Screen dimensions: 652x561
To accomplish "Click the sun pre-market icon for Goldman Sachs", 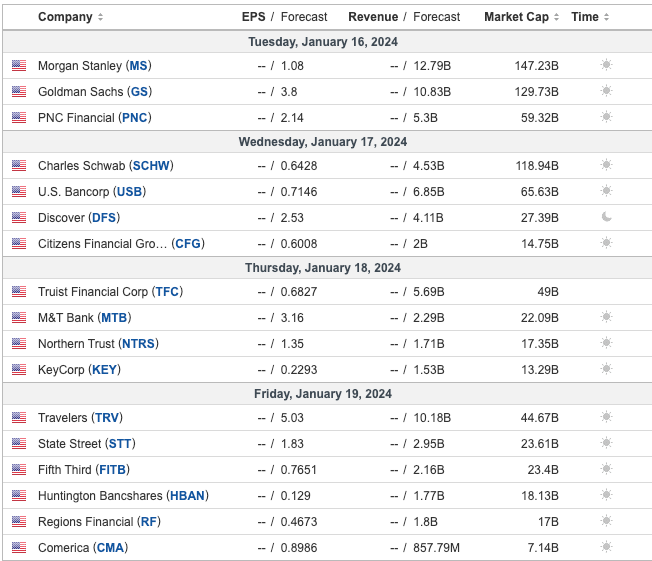I will pyautogui.click(x=607, y=91).
